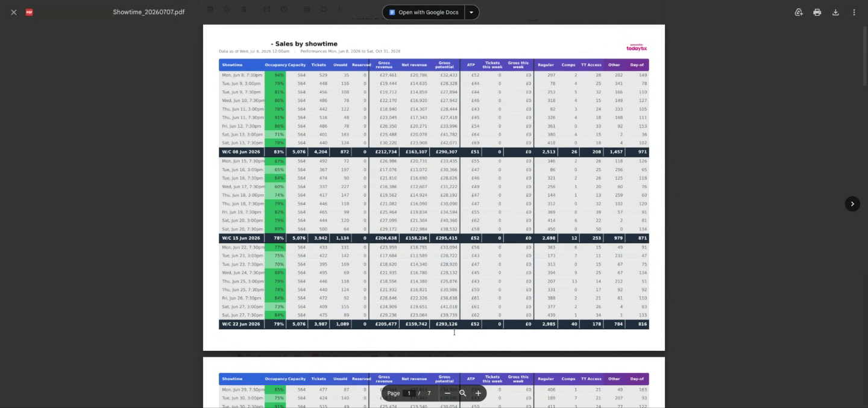The height and width of the screenshot is (408, 868).
Task: Click gross potential £290,307 total
Action: click(446, 152)
